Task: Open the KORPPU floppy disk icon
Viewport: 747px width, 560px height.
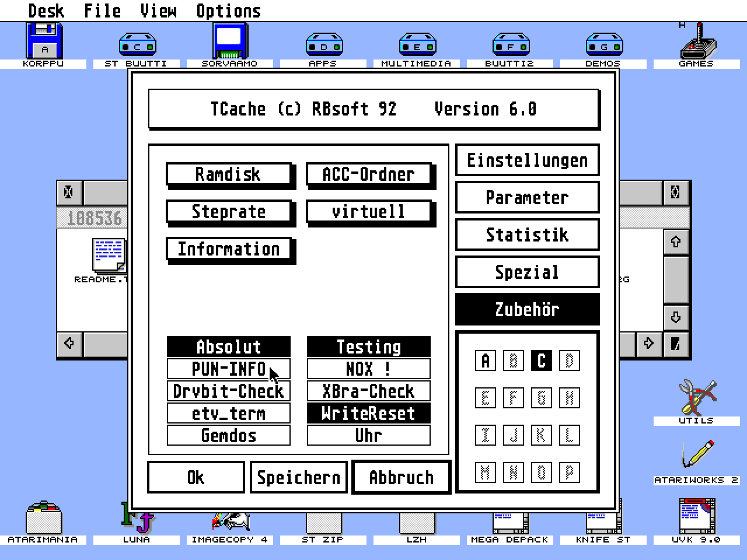Action: (x=43, y=41)
